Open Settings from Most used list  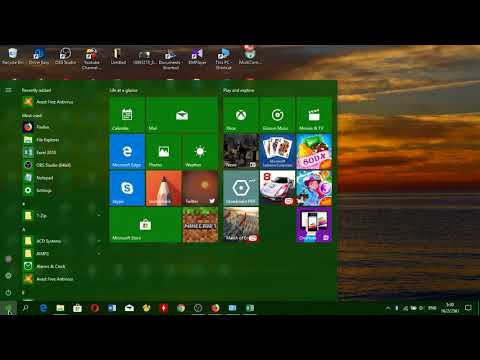tap(60, 190)
